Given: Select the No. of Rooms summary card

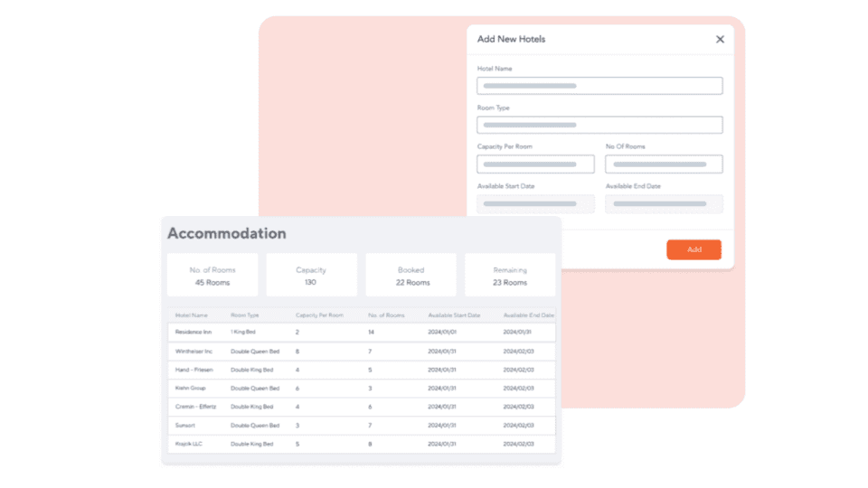Looking at the screenshot, I should [212, 275].
